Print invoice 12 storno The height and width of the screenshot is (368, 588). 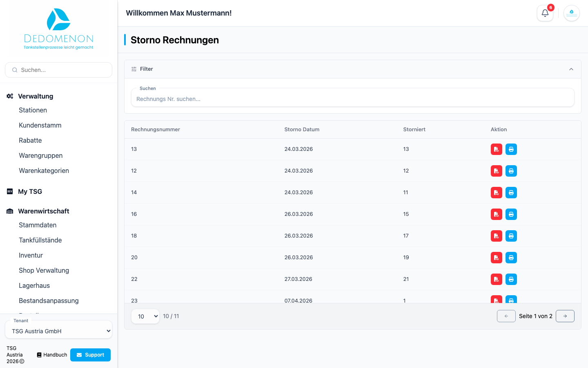click(511, 171)
